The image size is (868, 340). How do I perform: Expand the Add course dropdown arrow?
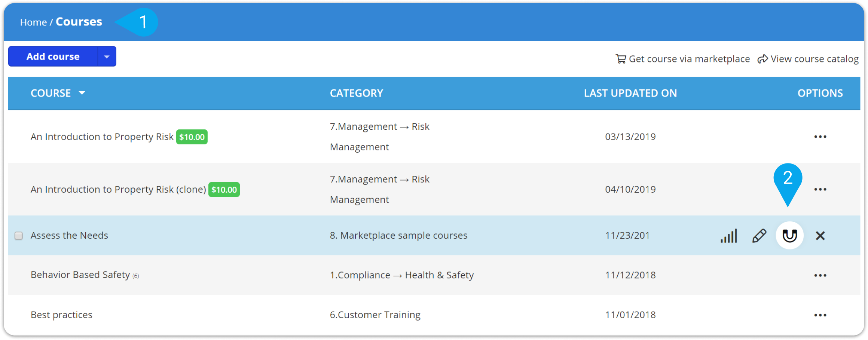[x=107, y=56]
